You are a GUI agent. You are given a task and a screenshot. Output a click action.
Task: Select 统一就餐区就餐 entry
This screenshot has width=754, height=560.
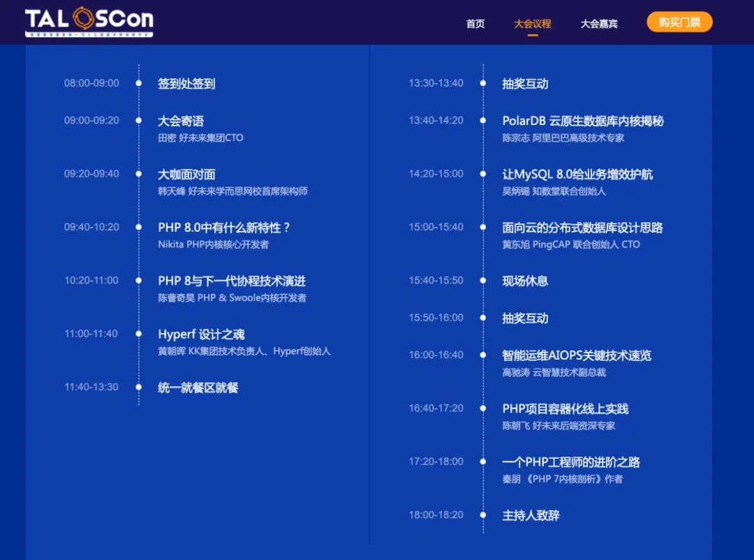coord(198,388)
